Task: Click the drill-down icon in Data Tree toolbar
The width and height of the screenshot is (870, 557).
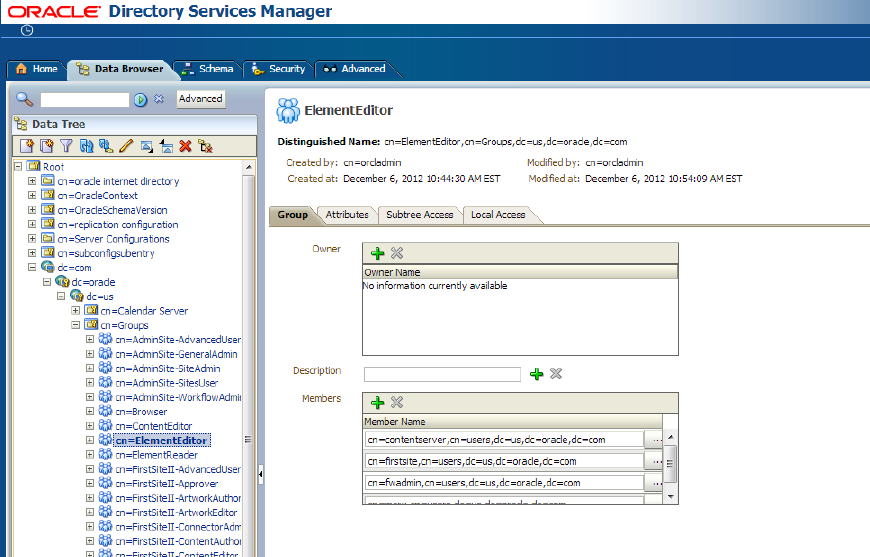Action: click(x=146, y=146)
